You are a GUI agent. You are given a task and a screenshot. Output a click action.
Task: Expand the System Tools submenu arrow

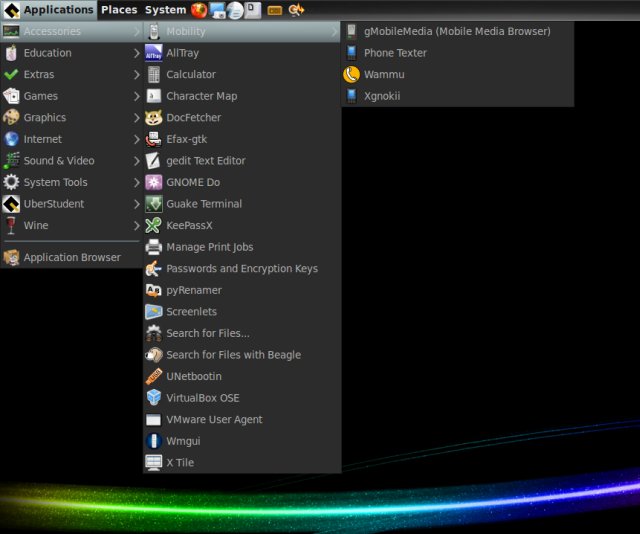pos(136,182)
